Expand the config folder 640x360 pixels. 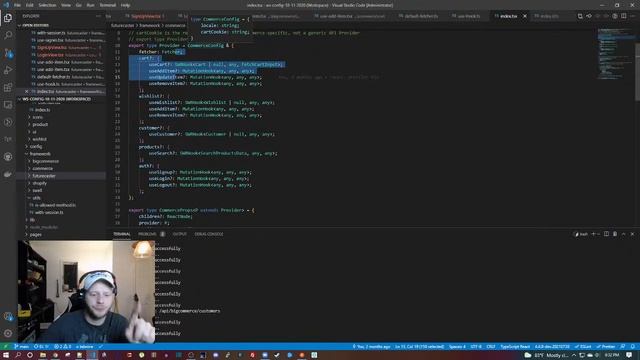click(x=36, y=146)
